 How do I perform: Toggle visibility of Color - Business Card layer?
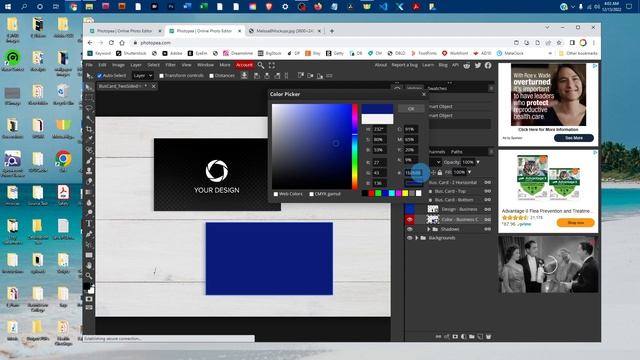pos(410,220)
